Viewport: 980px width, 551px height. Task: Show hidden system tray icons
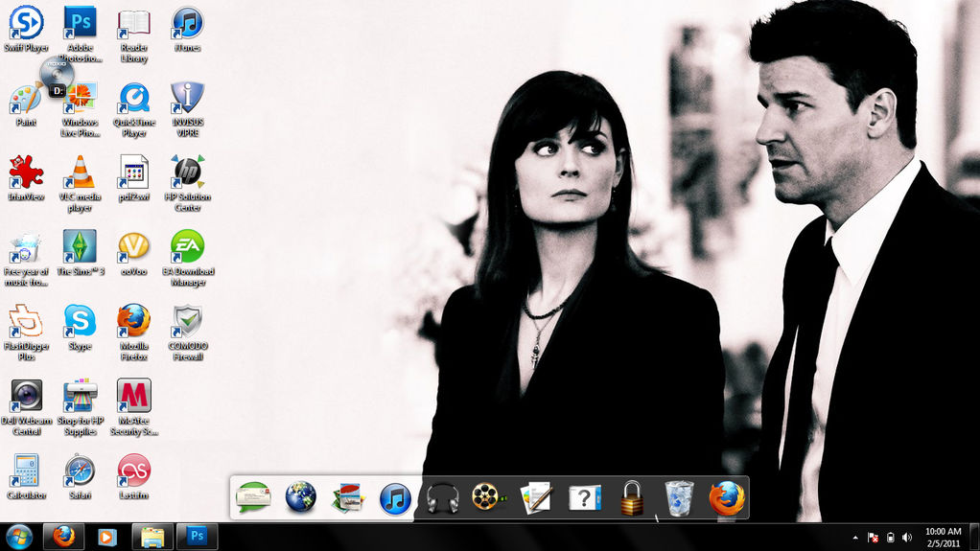(x=854, y=538)
